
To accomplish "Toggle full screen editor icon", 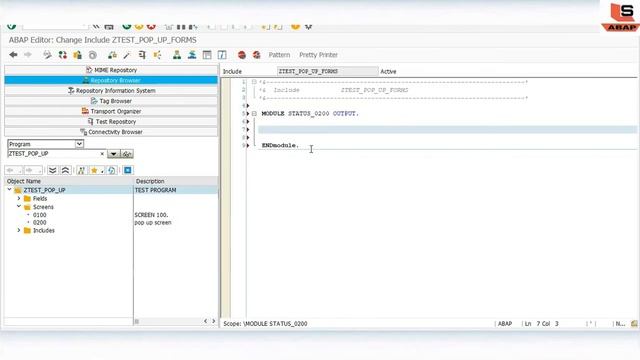I will 207,55.
